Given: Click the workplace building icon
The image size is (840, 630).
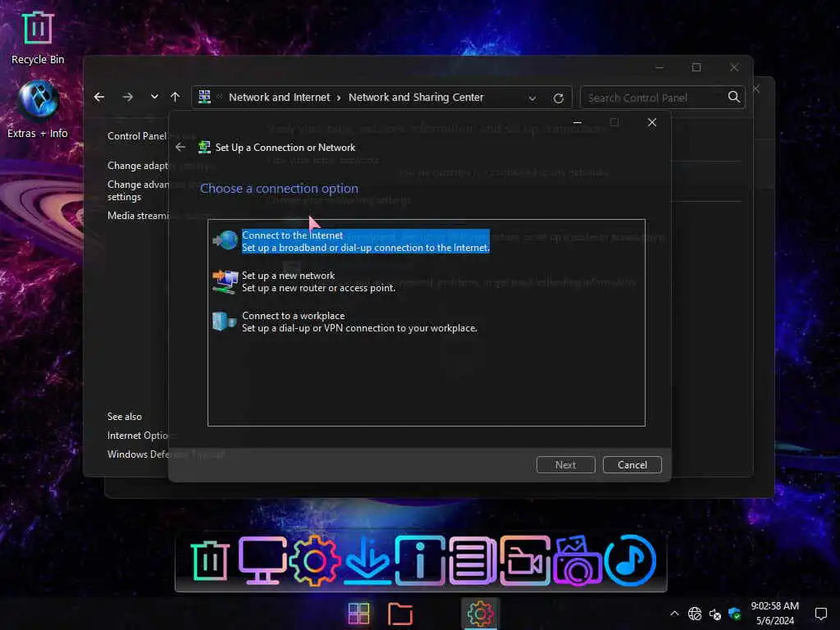Looking at the screenshot, I should click(225, 322).
